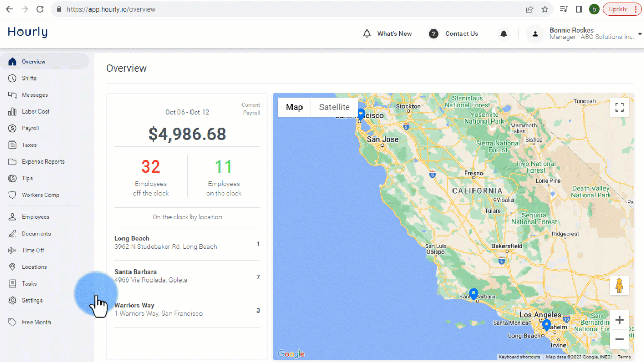Click the Locations pin icon
Screen dimensions: 644x362
(x=13, y=267)
